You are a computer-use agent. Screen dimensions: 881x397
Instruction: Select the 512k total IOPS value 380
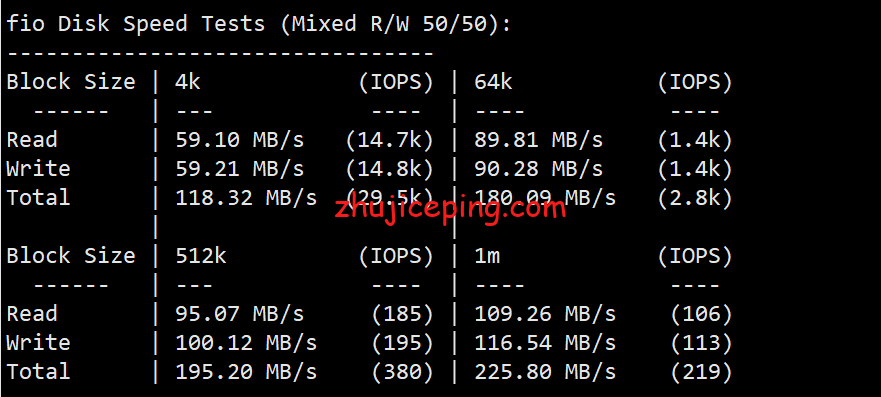(403, 372)
